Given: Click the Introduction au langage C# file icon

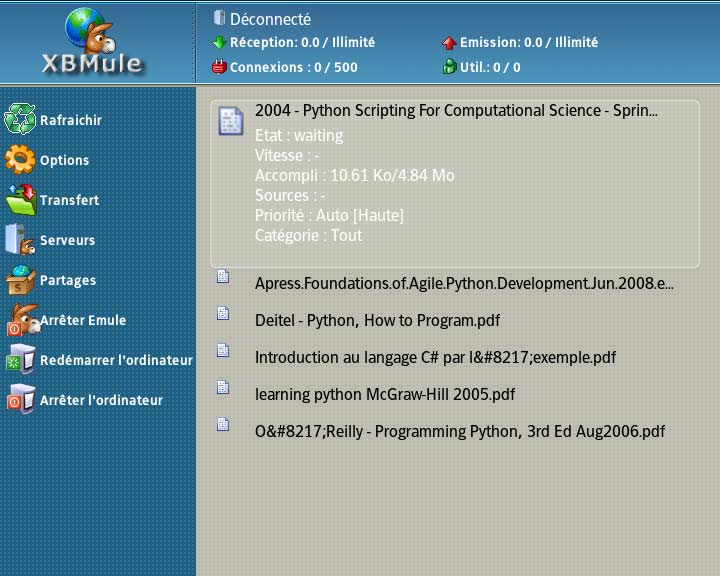Looking at the screenshot, I should [223, 350].
